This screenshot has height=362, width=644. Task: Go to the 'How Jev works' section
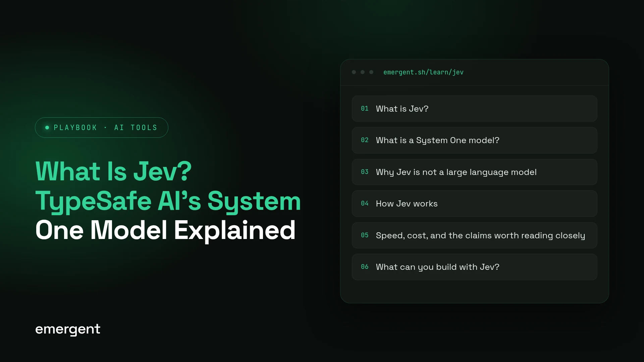click(474, 203)
